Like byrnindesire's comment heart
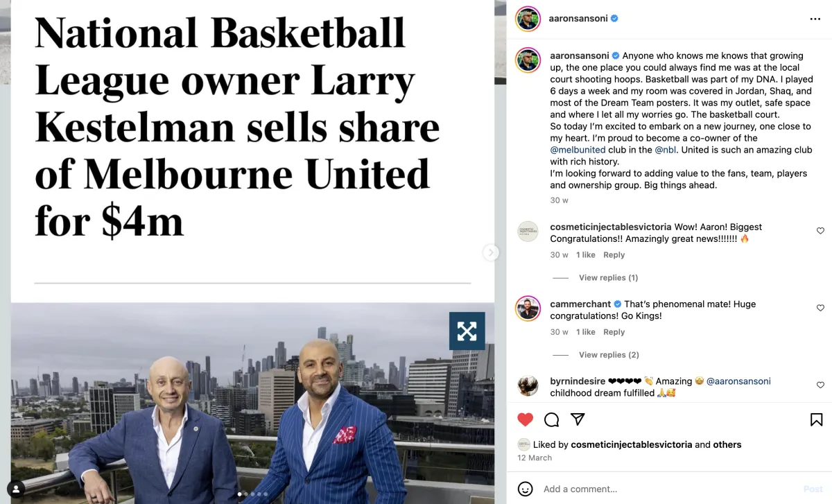Image resolution: width=832 pixels, height=504 pixels. [x=820, y=385]
